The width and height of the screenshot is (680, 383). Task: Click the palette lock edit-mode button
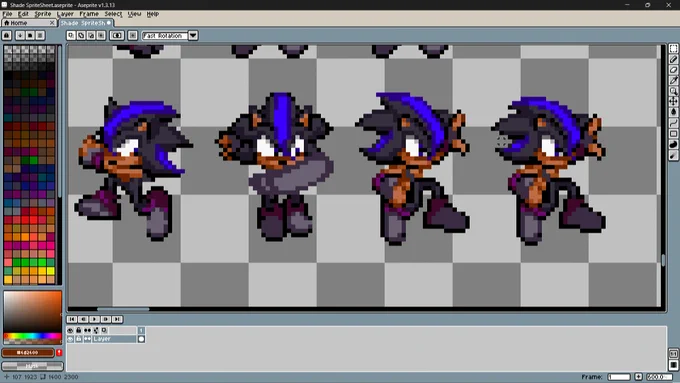click(7, 36)
